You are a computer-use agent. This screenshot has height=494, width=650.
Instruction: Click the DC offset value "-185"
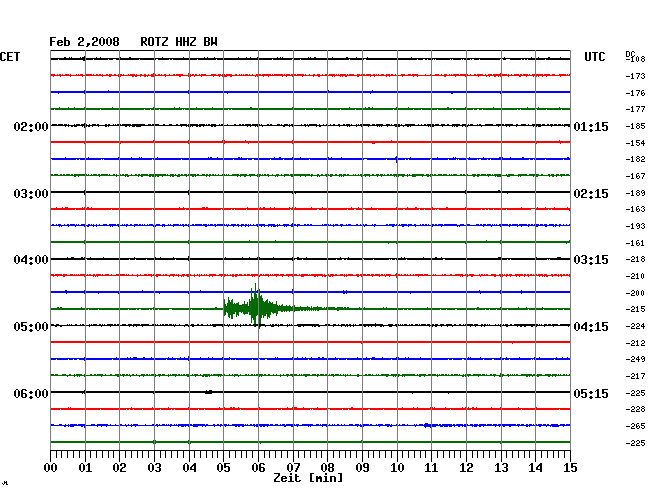(635, 126)
